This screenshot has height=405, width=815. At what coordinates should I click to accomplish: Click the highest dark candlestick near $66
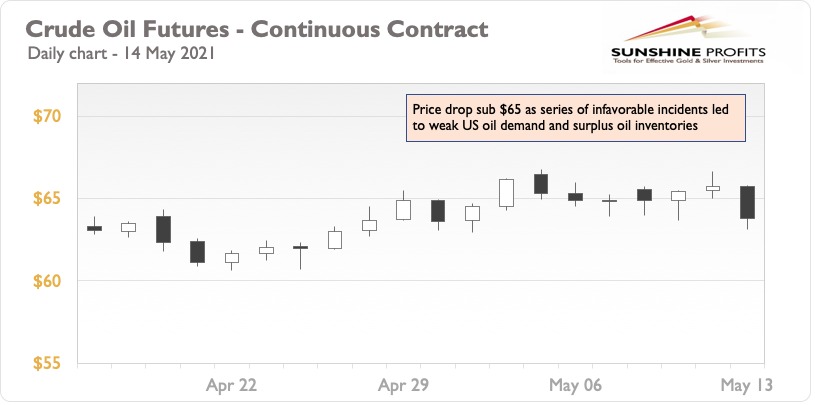(x=541, y=184)
